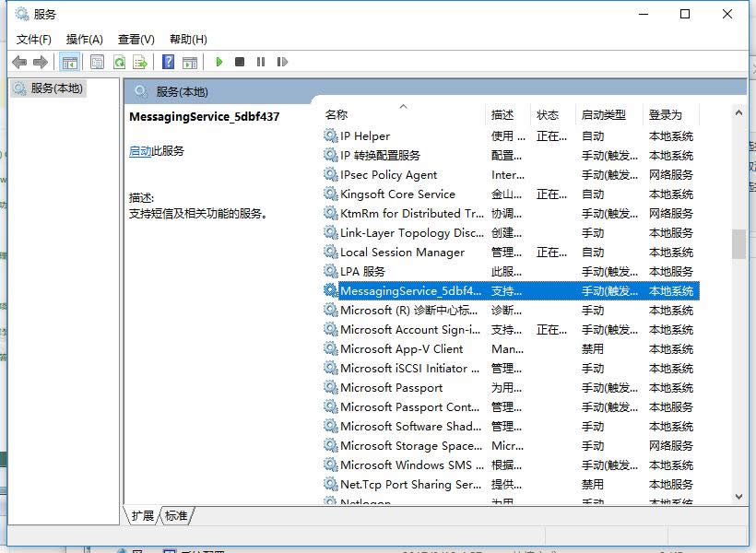This screenshot has height=553, width=756.
Task: Click the Stop Service toolbar icon
Action: [240, 62]
